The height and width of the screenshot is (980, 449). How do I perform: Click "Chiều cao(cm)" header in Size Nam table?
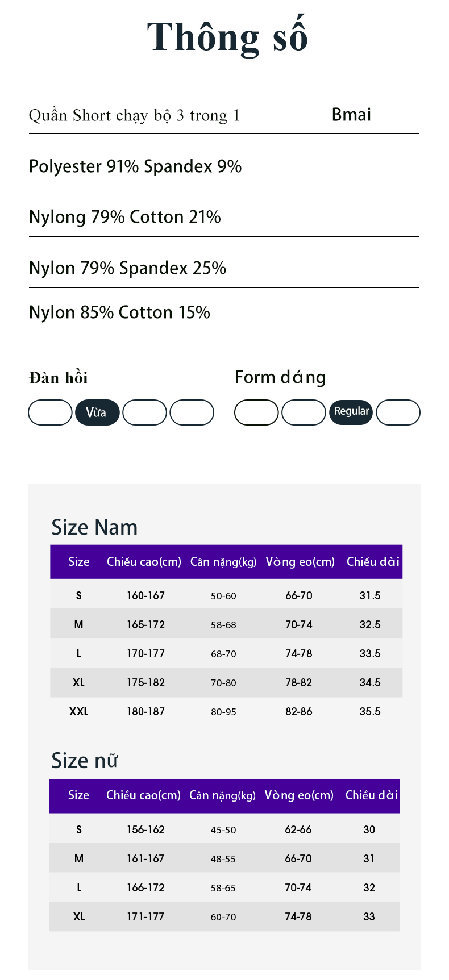tap(144, 562)
